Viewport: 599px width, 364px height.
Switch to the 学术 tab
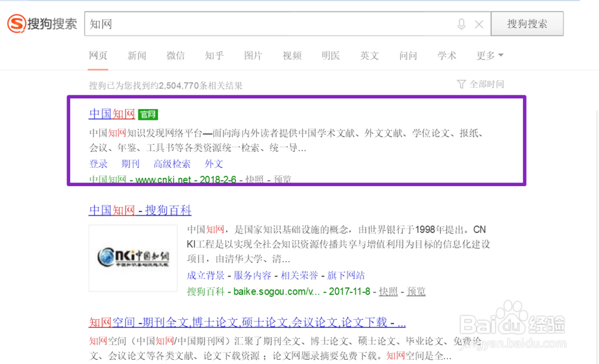[x=447, y=56]
